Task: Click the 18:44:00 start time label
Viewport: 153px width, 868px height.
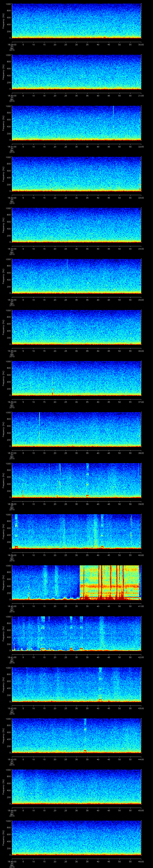Action: click(x=12, y=810)
